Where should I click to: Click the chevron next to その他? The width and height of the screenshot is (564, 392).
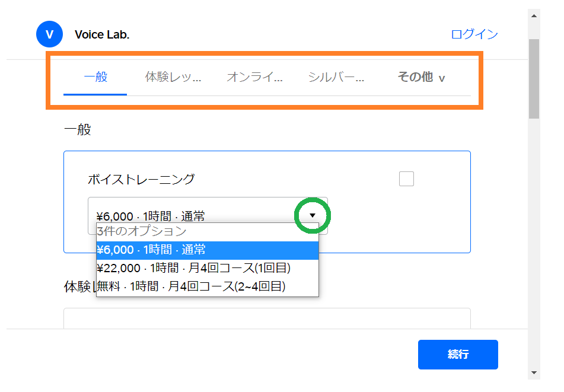pyautogui.click(x=442, y=78)
